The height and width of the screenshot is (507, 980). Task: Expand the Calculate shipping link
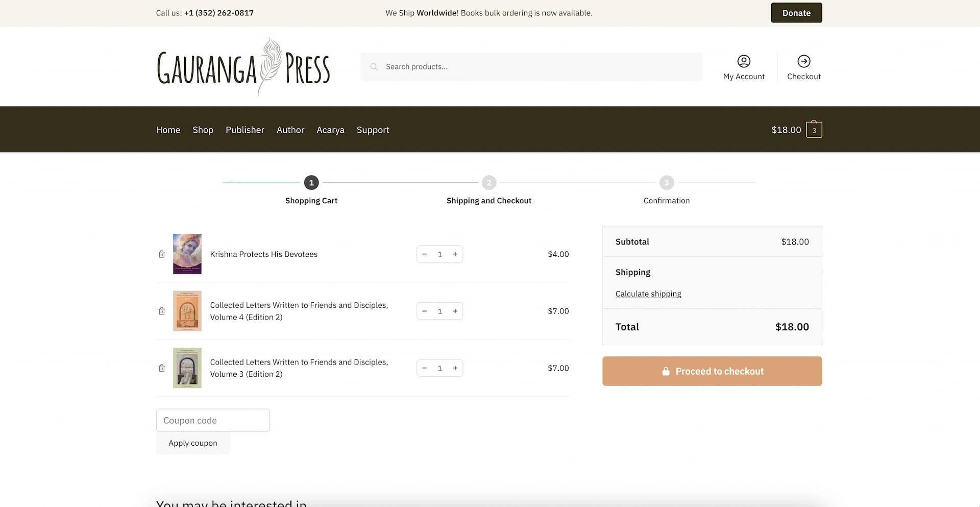648,294
